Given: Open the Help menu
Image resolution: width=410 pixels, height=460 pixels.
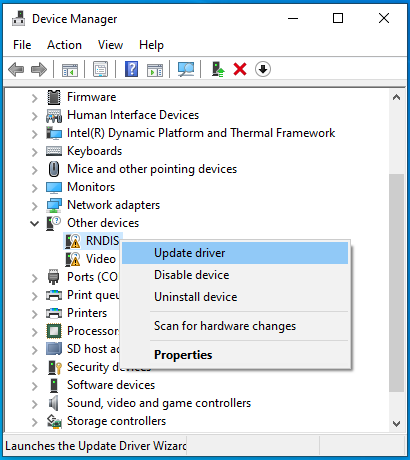Looking at the screenshot, I should tap(151, 45).
